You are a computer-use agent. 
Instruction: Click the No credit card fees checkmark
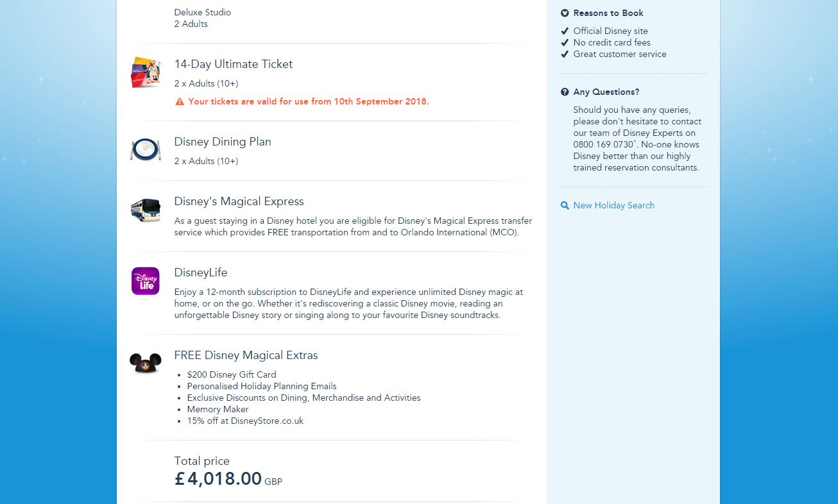565,42
